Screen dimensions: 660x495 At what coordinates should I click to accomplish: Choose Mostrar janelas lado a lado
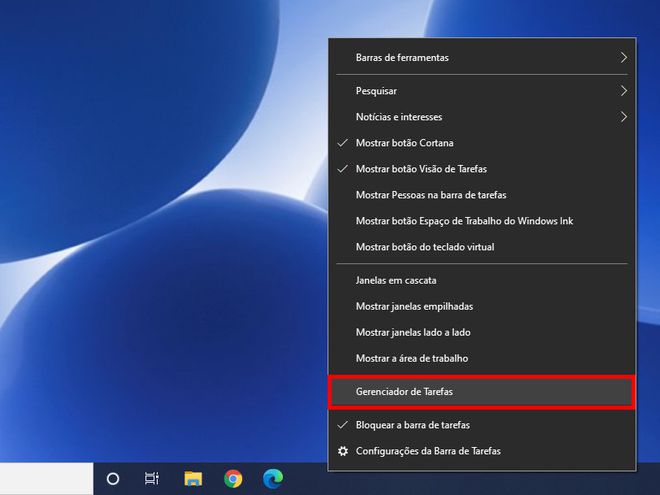(x=482, y=333)
